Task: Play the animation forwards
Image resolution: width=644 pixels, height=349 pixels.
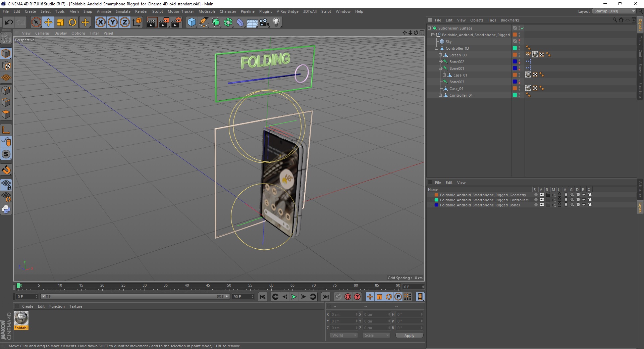Action: pos(294,297)
